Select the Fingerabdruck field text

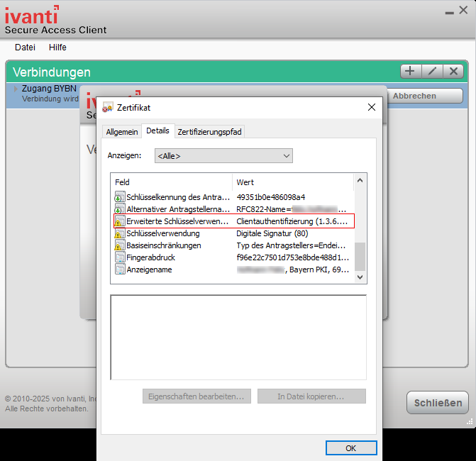(150, 257)
